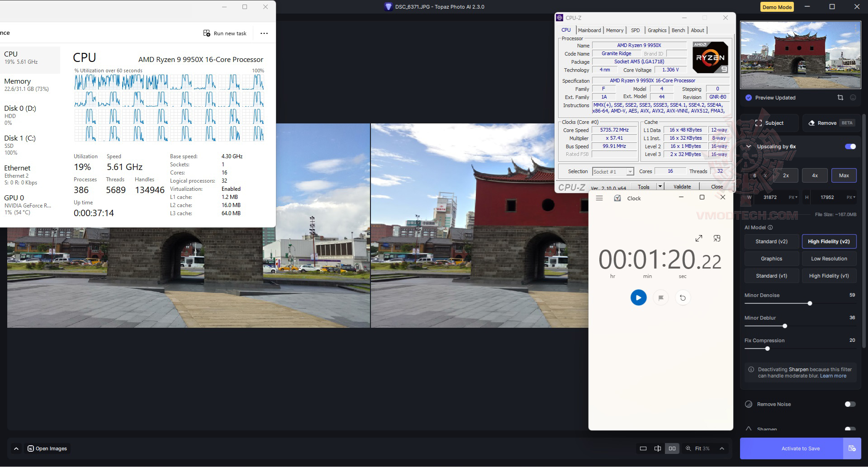This screenshot has width=868, height=467.
Task: Click Run new task in Task Manager
Action: point(225,33)
